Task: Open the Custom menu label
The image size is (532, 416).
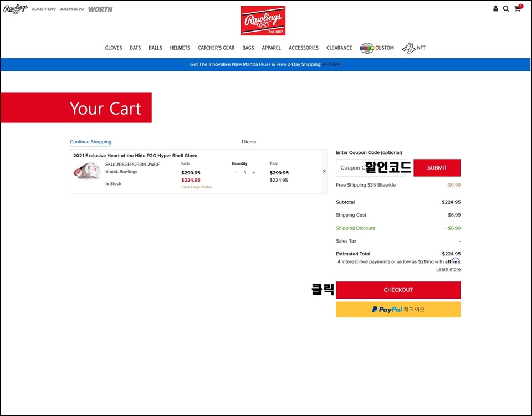Action: 385,48
